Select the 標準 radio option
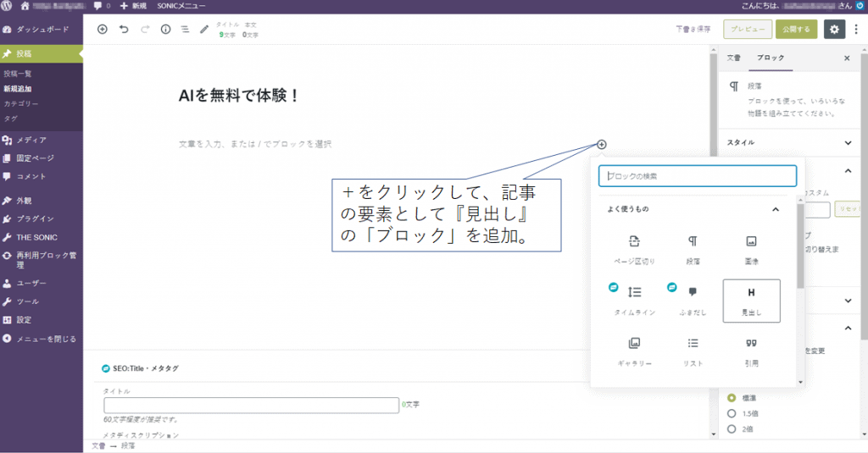868x453 pixels. 732,397
